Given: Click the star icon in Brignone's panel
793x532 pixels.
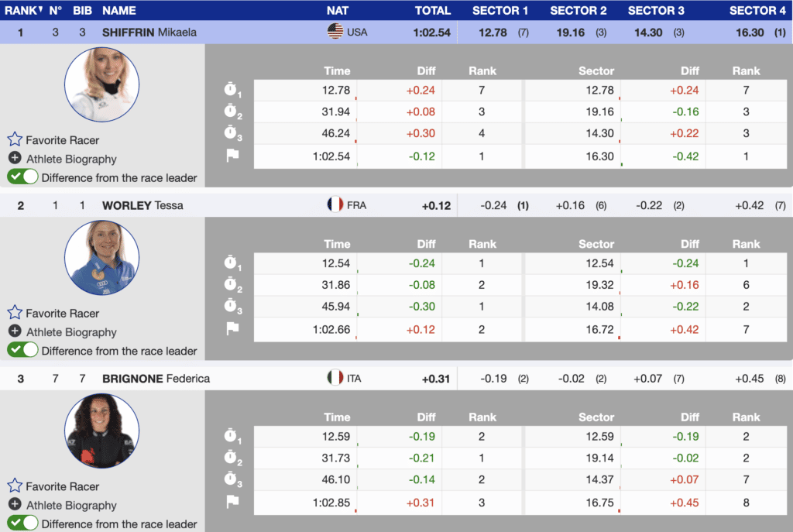Looking at the screenshot, I should (15, 486).
